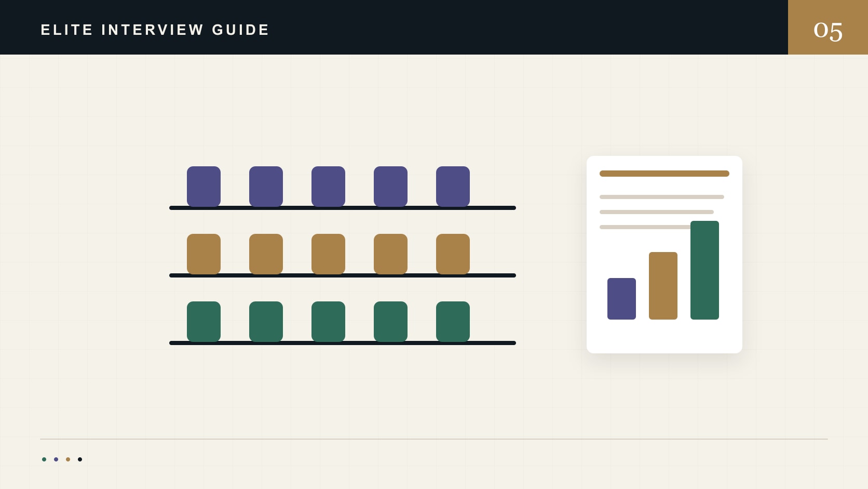The width and height of the screenshot is (868, 489).
Task: Click the black dot in the footer
Action: point(80,459)
